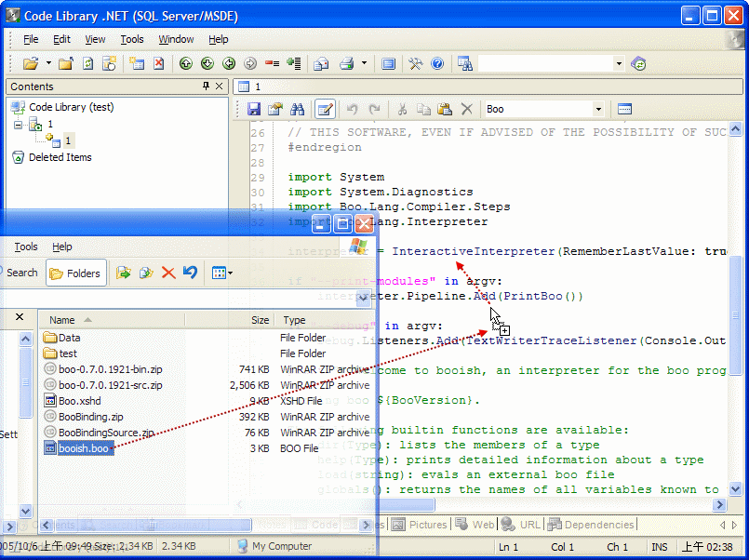This screenshot has width=749, height=560.
Task: Open the File menu in Code Library
Action: point(31,40)
